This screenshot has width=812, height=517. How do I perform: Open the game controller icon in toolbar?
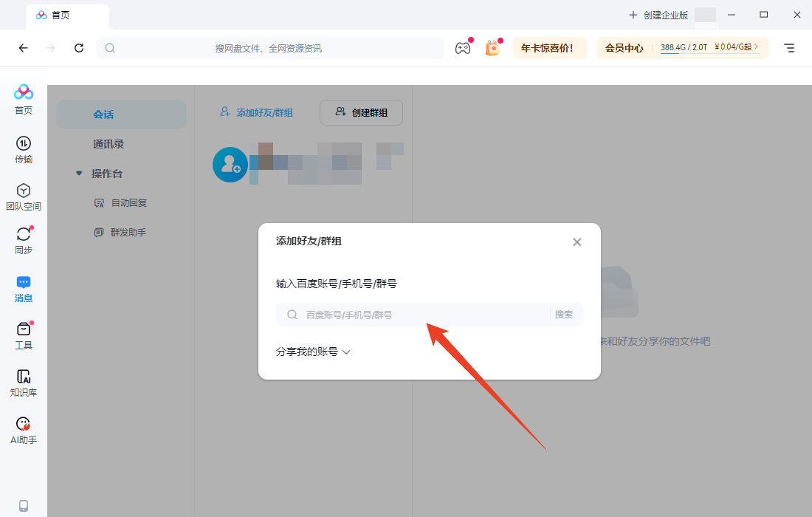click(463, 47)
